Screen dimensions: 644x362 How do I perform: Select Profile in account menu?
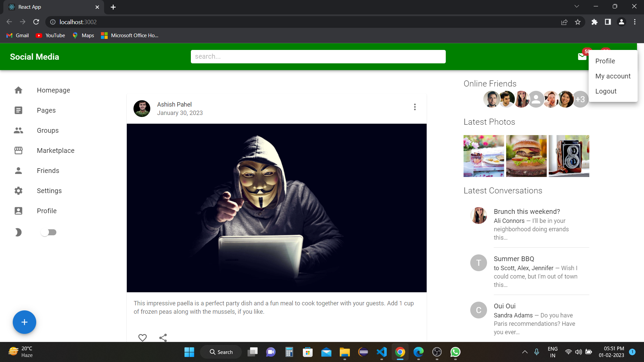[613, 61]
